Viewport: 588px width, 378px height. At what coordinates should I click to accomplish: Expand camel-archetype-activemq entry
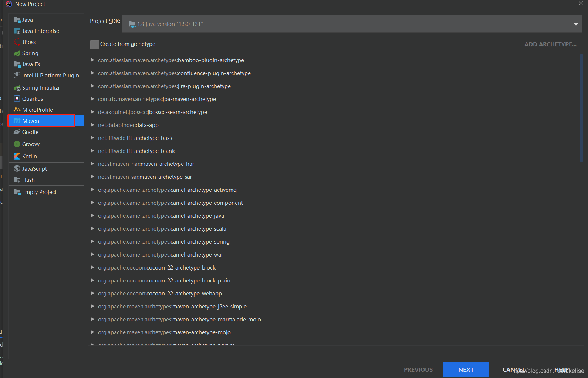coord(92,190)
